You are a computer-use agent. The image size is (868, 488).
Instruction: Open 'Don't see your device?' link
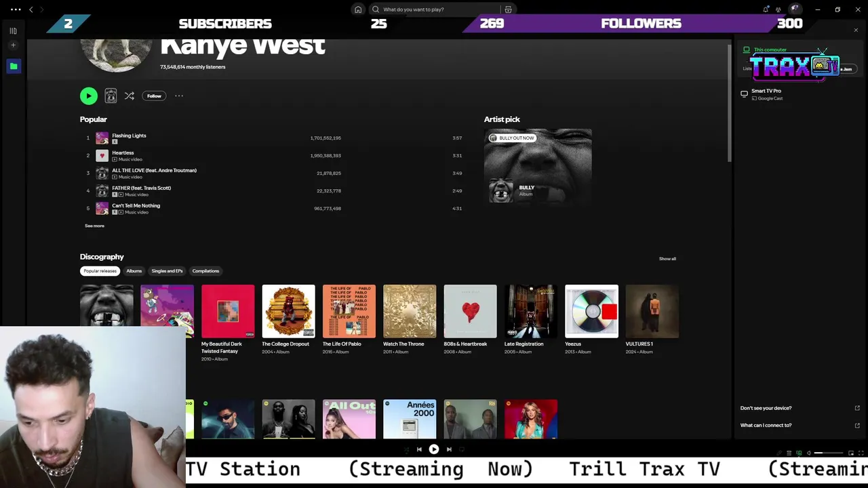tap(800, 408)
